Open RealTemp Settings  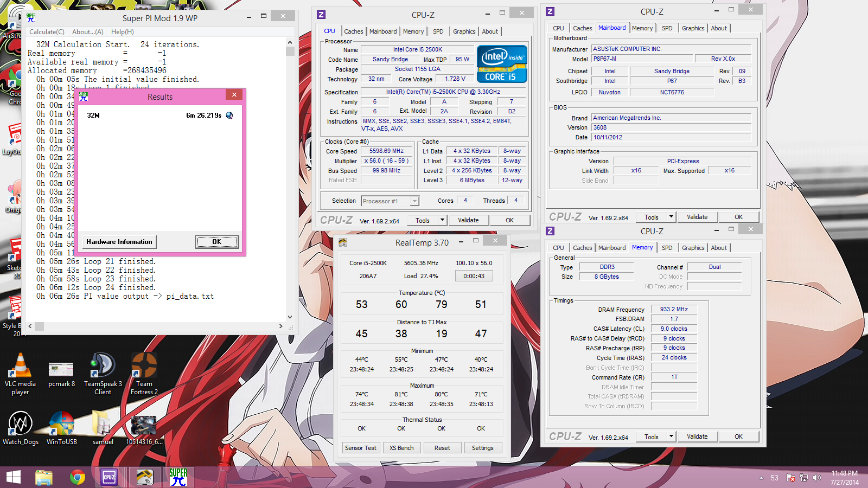(x=483, y=448)
